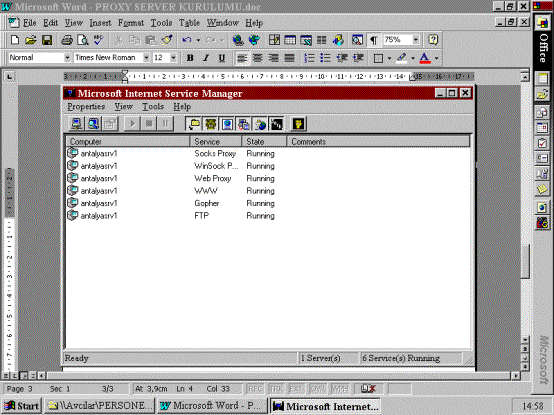Switch to \\Avcilar\PERSONE taskbar button
Viewport: 554px width, 415px height.
(100, 406)
